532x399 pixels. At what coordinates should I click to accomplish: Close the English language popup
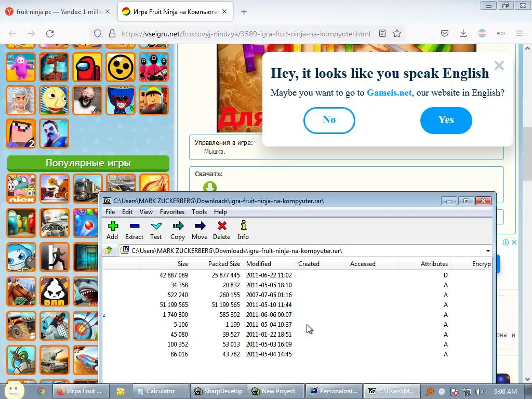point(499,65)
